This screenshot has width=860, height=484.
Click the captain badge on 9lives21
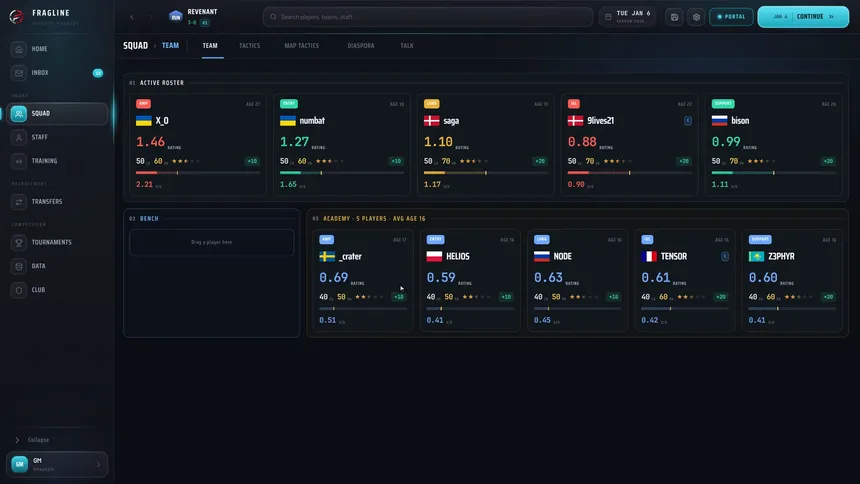click(x=688, y=121)
